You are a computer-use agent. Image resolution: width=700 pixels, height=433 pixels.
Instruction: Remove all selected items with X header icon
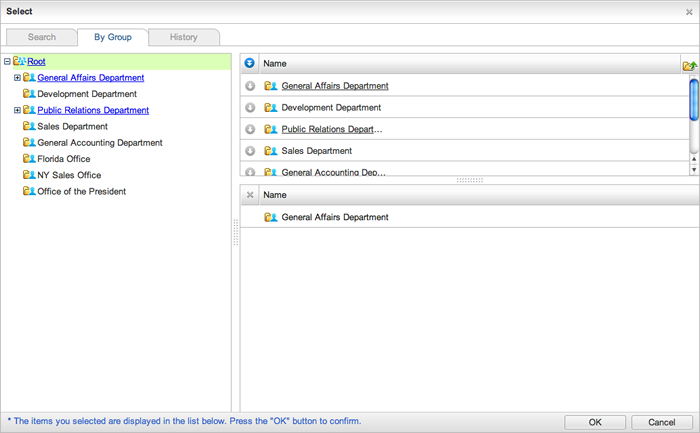[250, 195]
